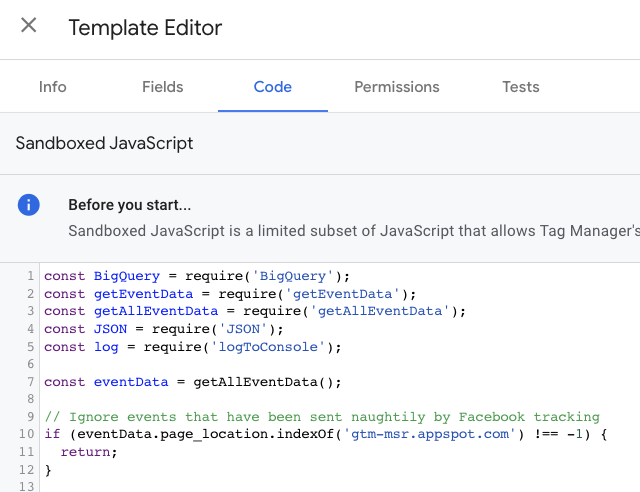Close the Template Editor with the X icon

coord(29,25)
